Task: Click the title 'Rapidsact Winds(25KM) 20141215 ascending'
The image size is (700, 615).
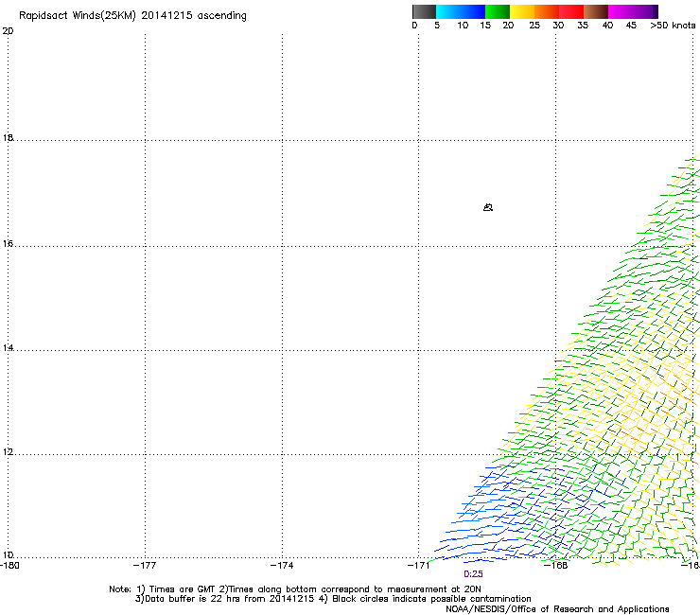Action: pos(132,16)
